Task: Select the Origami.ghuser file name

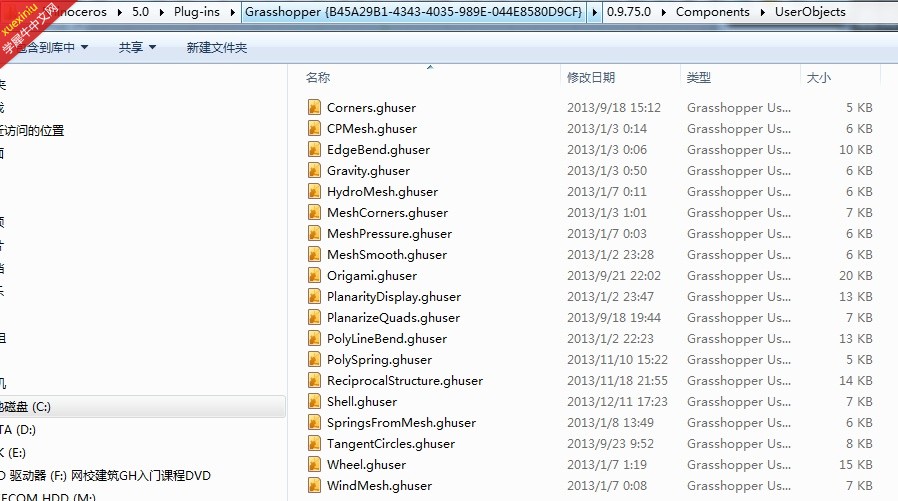Action: pos(372,275)
